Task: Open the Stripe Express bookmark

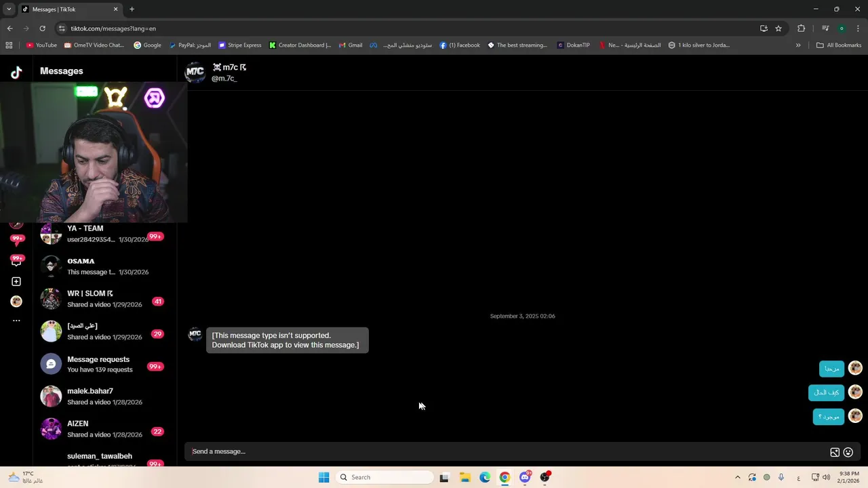Action: click(239, 45)
